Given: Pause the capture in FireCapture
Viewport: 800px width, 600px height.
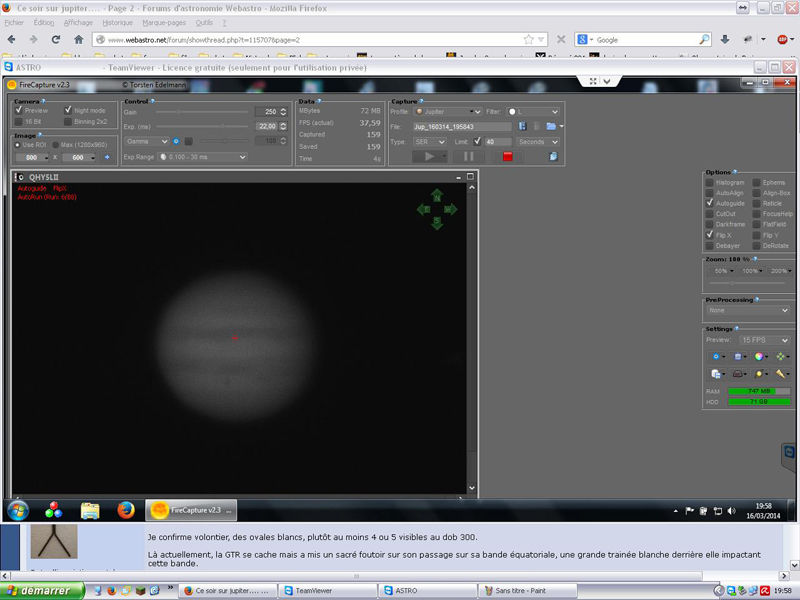Looking at the screenshot, I should (x=468, y=157).
